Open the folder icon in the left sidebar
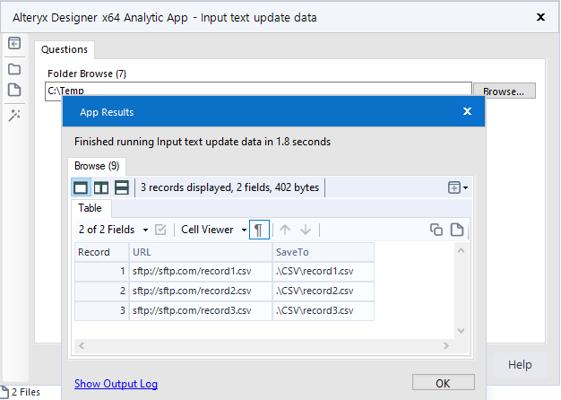This screenshot has height=400, width=561. coord(14,69)
